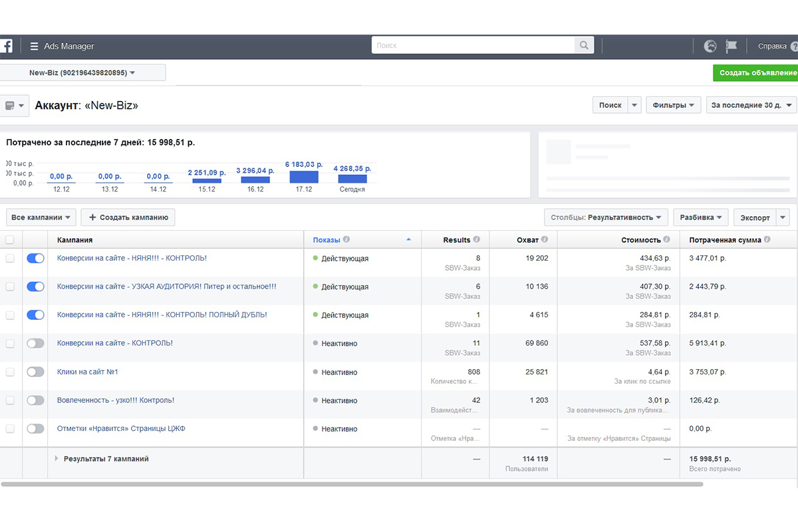Click info icon next to Охват
This screenshot has height=532, width=798.
[545, 240]
